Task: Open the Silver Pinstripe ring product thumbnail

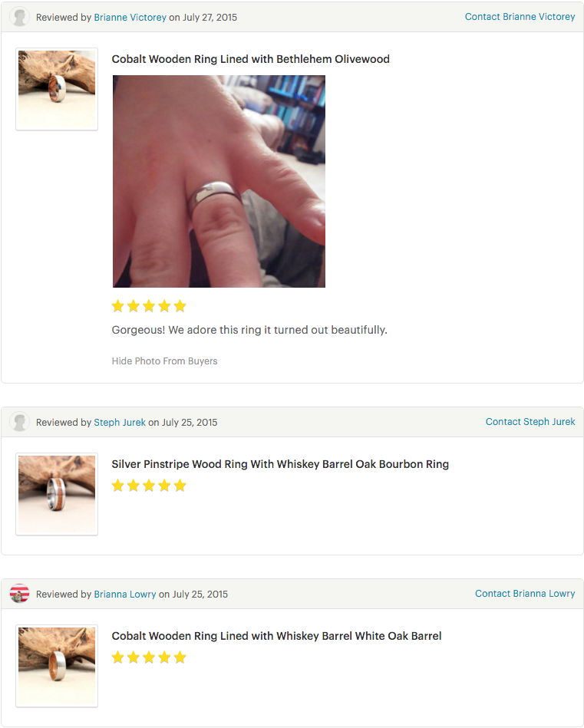Action: [x=57, y=494]
